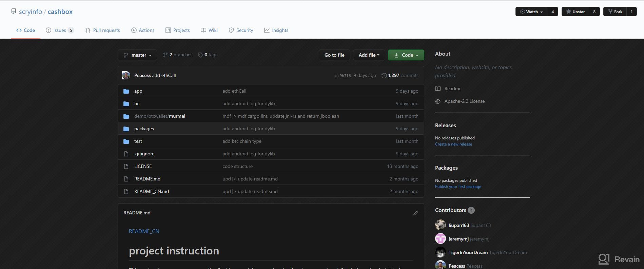This screenshot has height=269, width=644.
Task: Click the bc folder icon
Action: (126, 103)
